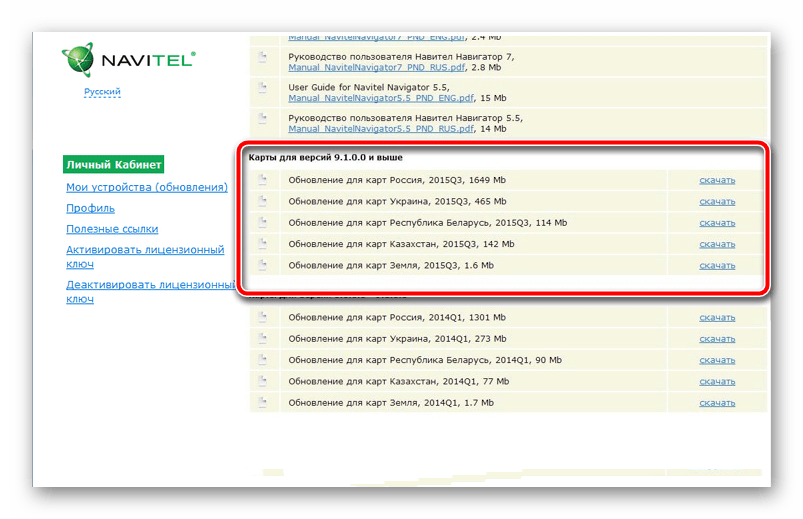
Task: Click file icon beside Земля 2014Q1 update
Action: [x=263, y=402]
